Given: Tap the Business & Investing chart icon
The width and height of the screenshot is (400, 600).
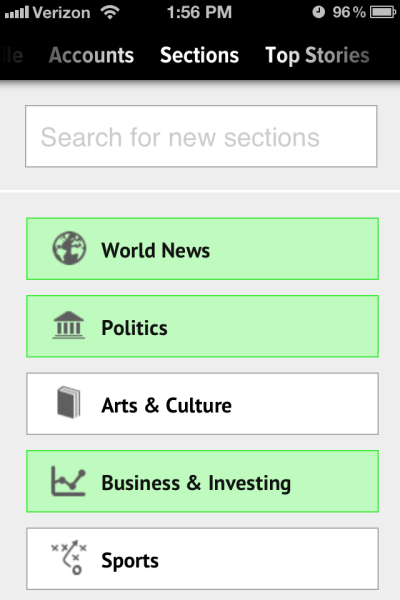Looking at the screenshot, I should click(69, 481).
